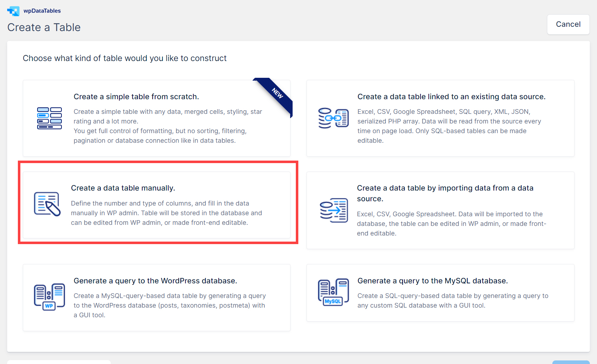Choose 'Create a data table manually' heading
Image resolution: width=597 pixels, height=364 pixels.
(x=123, y=188)
